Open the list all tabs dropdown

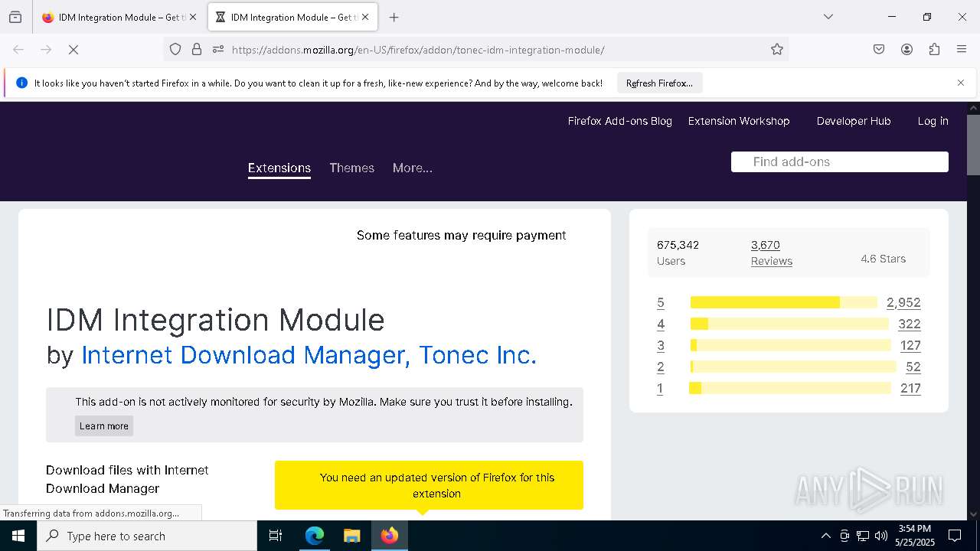tap(828, 17)
